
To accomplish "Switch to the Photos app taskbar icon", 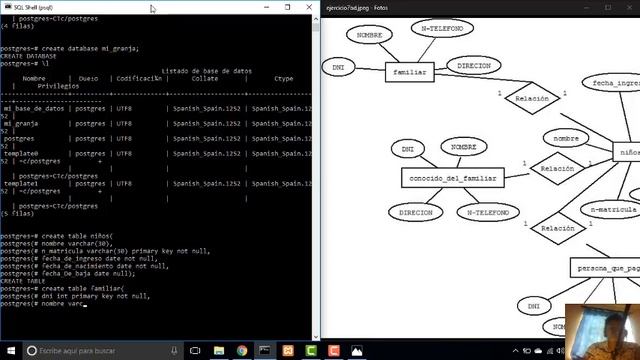I will [357, 351].
